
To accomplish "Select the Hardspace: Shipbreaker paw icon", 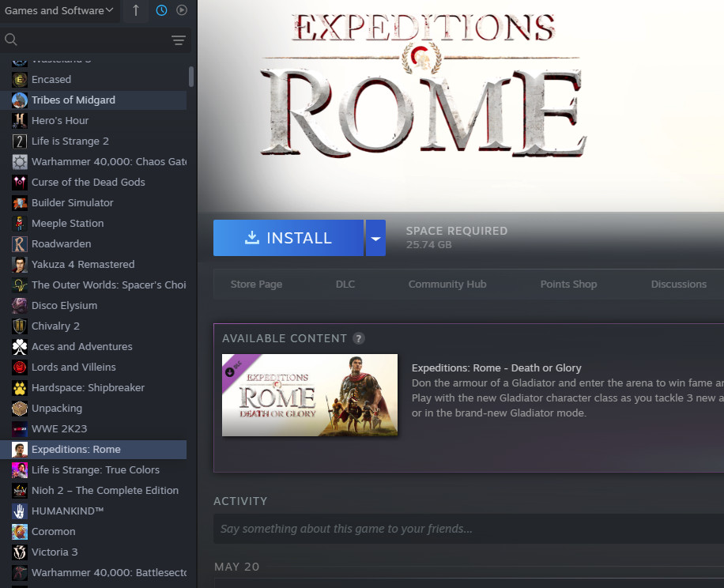I will (x=20, y=388).
